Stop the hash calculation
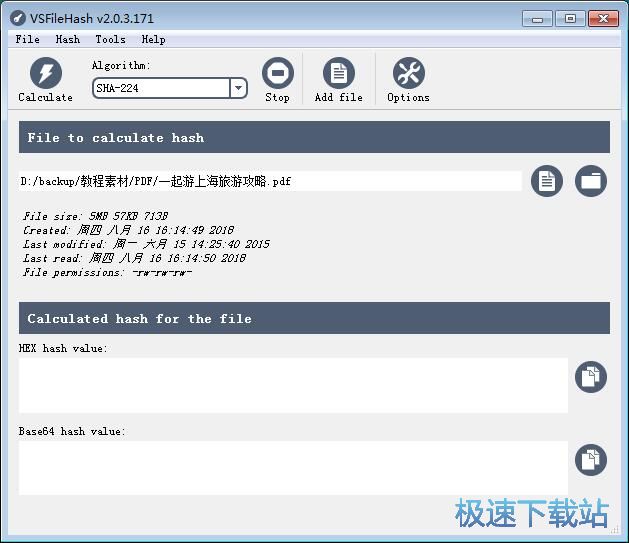This screenshot has height=543, width=629. coord(278,73)
